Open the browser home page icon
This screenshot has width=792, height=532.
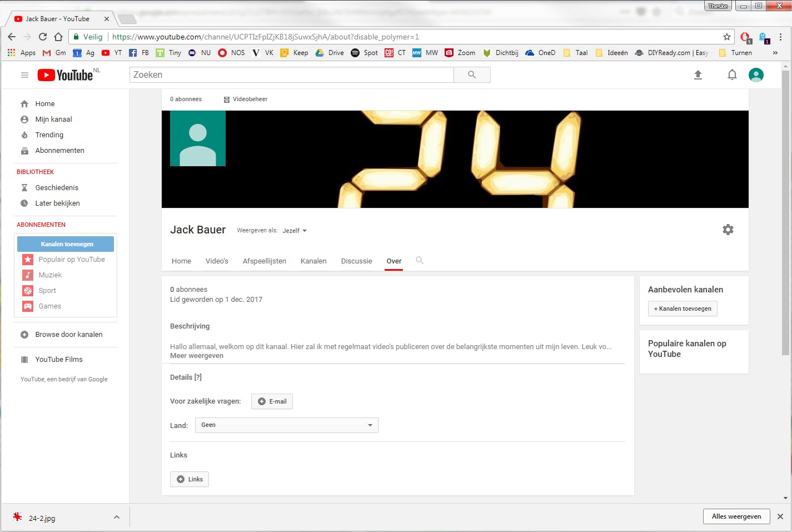58,37
